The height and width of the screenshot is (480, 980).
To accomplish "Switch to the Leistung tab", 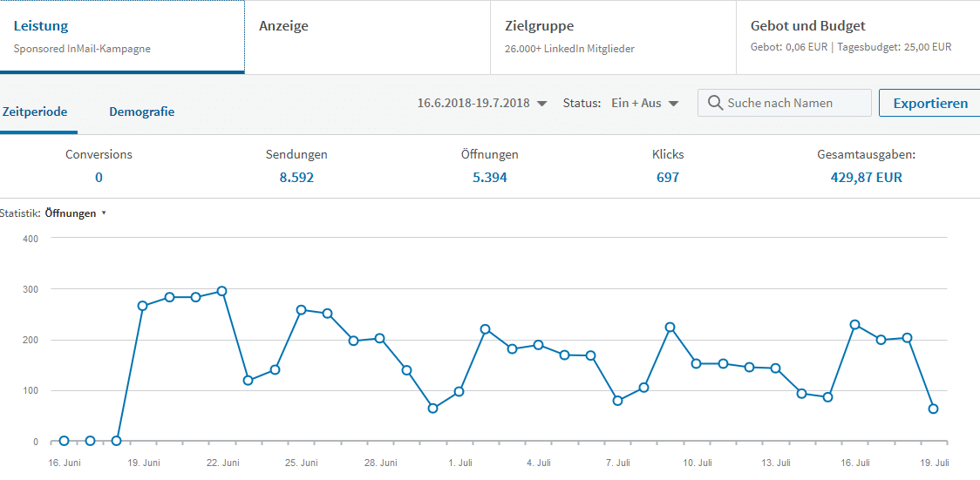I will coord(122,37).
